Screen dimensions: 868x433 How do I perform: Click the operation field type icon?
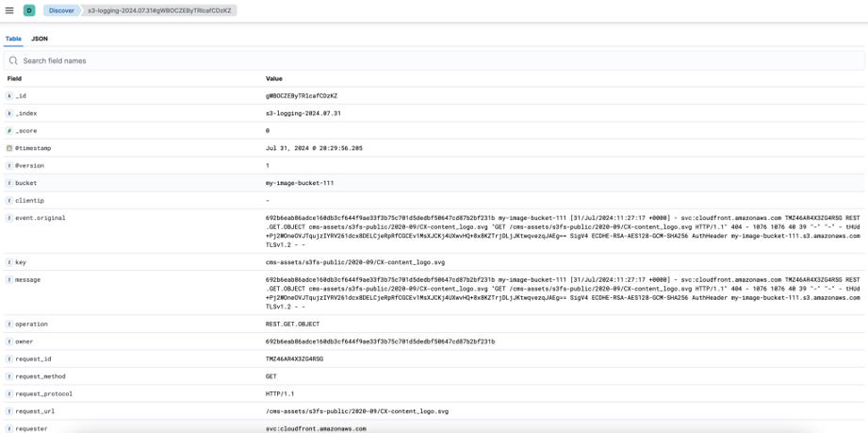pos(8,324)
